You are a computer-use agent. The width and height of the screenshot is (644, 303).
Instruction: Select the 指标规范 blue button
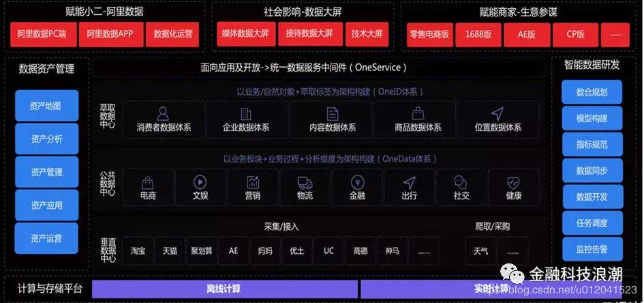pyautogui.click(x=592, y=145)
